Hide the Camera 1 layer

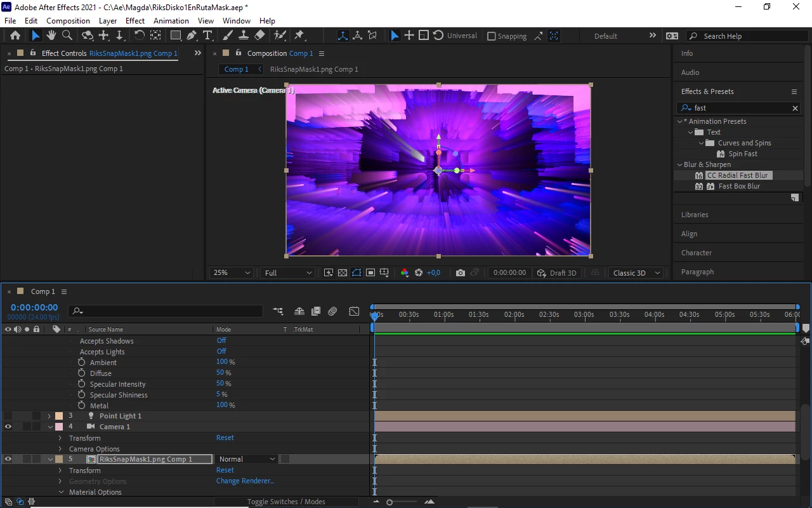(8, 427)
